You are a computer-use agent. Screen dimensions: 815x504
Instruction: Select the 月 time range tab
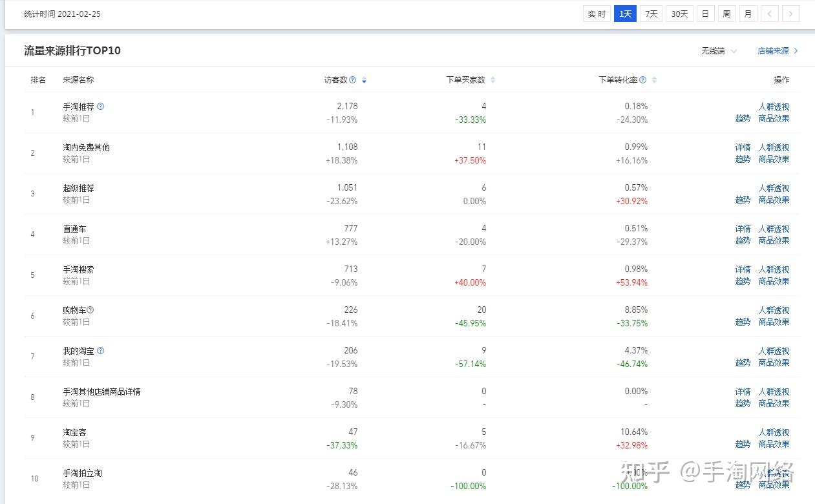click(x=748, y=14)
